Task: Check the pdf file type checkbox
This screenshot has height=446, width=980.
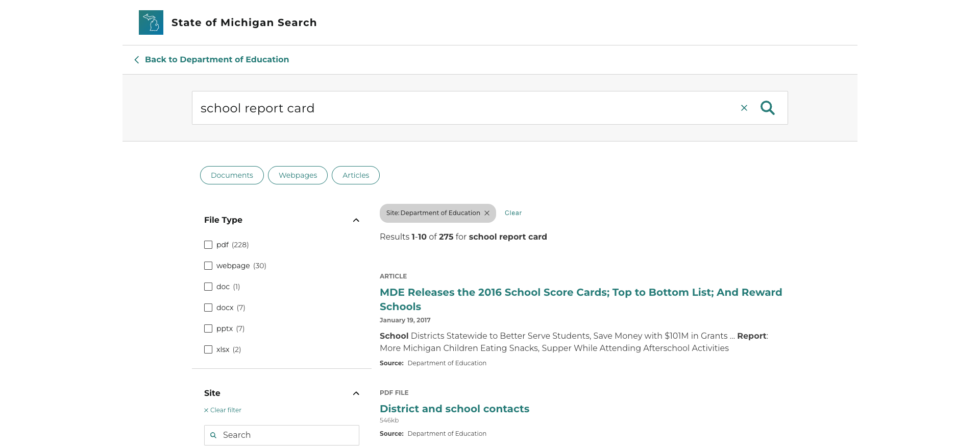Action: click(208, 245)
